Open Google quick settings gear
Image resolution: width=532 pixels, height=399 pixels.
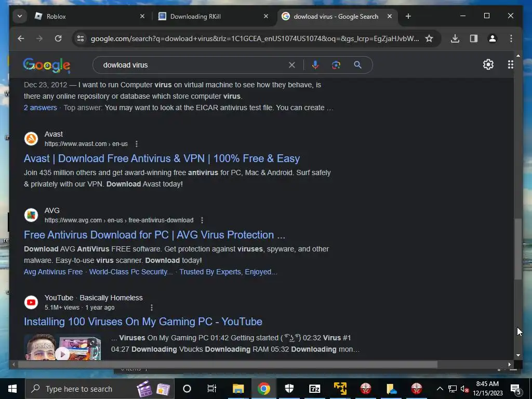pyautogui.click(x=488, y=64)
